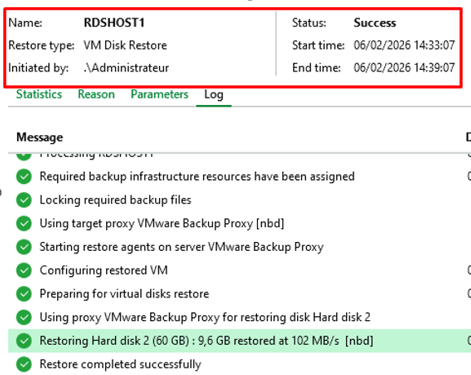Viewport: 471px width, 375px height.
Task: Click end time '06/02/2026 14:39:07'
Action: 404,68
